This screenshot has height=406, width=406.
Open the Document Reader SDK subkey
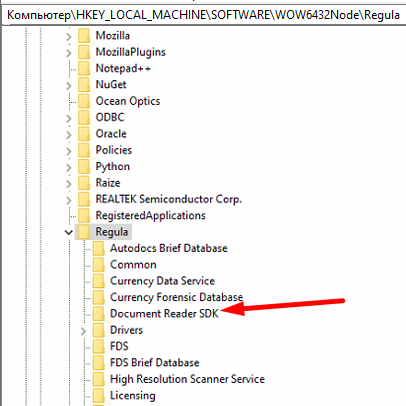164,313
